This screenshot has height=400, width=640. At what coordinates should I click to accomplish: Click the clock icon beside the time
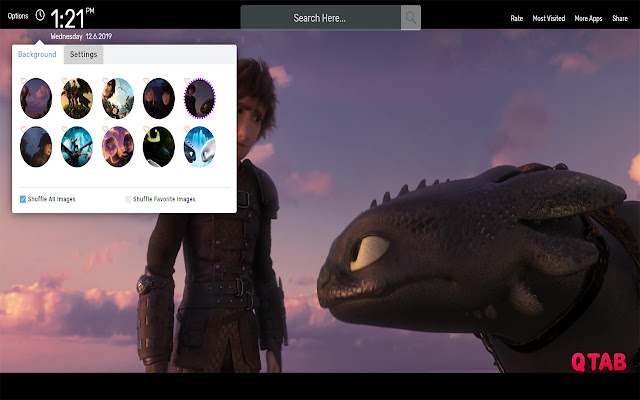coord(40,16)
